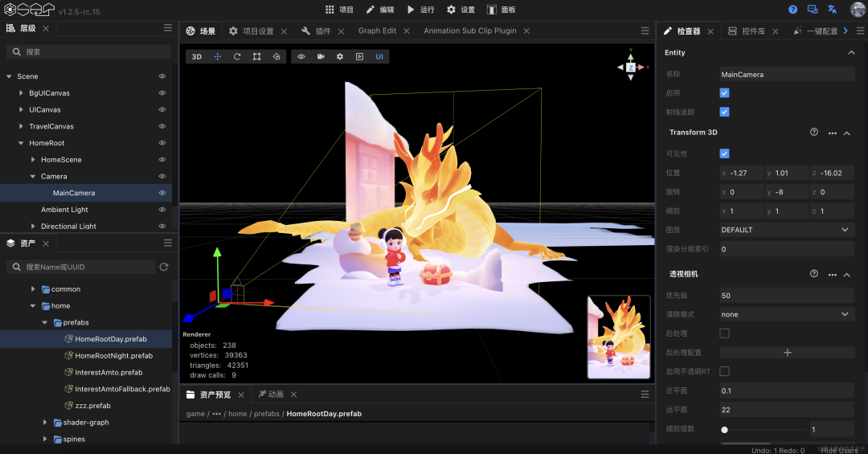Click the blue help question mark icon
868x454 pixels.
pos(792,10)
